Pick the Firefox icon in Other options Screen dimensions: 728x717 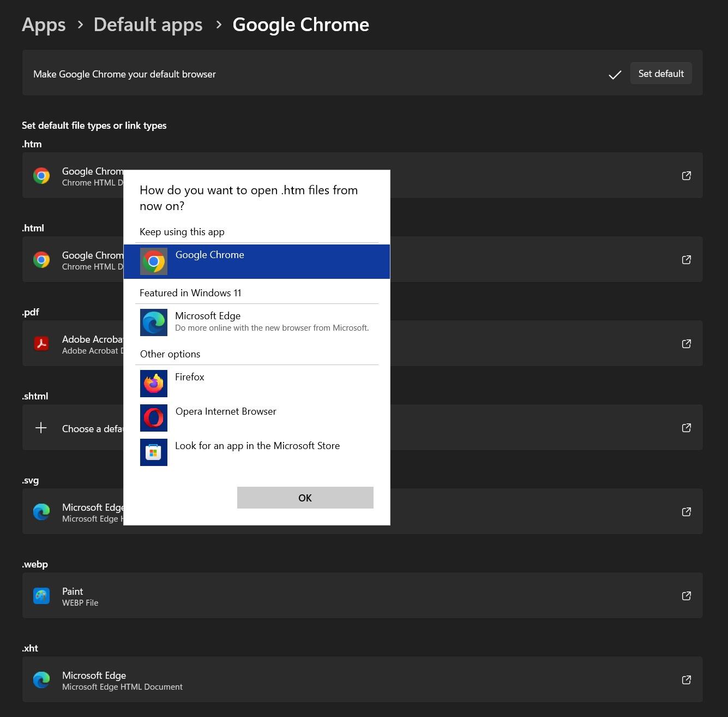[x=154, y=384]
